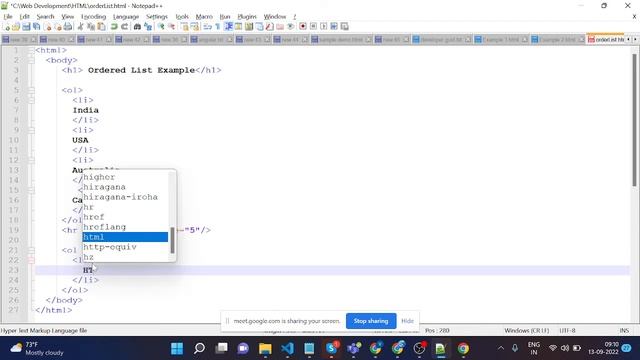
Task: Click the Zoom In toolbar icon
Action: click(161, 27)
